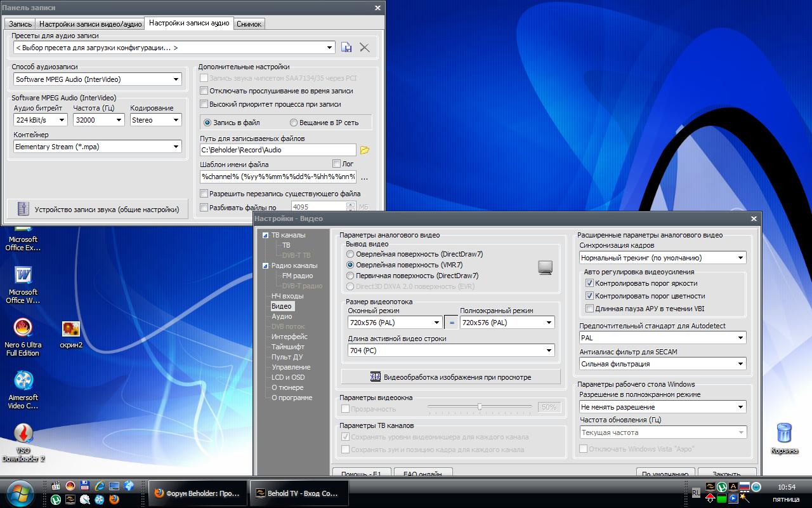Switch to the Снимок tab

point(249,24)
